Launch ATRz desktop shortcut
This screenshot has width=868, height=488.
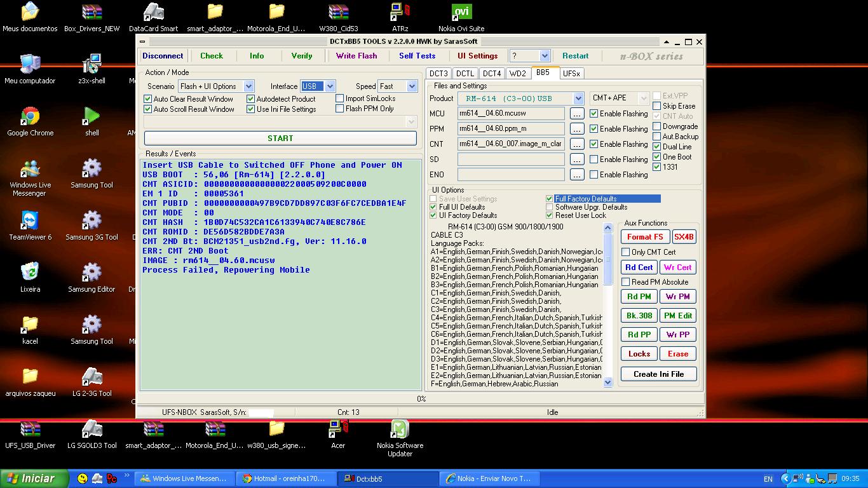click(400, 17)
